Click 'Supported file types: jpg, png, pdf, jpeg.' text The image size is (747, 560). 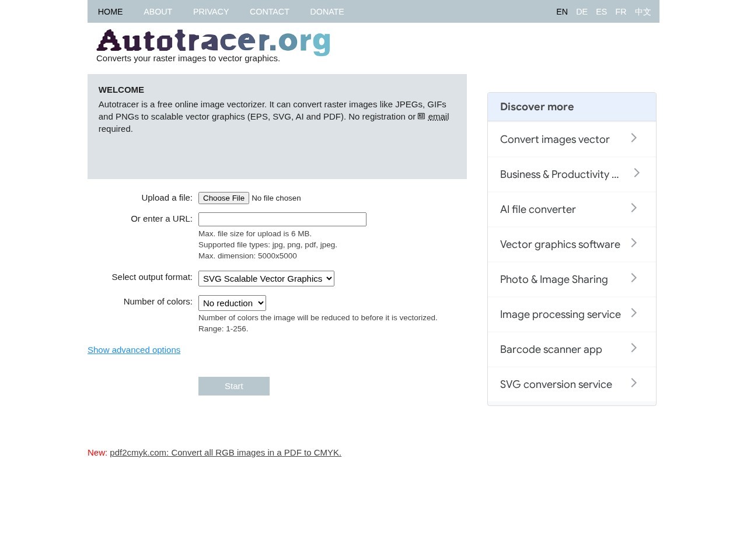pos(268,244)
